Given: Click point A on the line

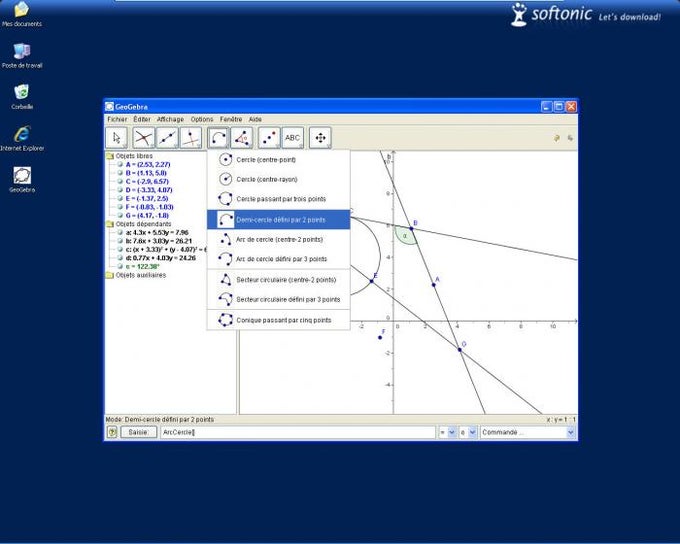Looking at the screenshot, I should (434, 285).
